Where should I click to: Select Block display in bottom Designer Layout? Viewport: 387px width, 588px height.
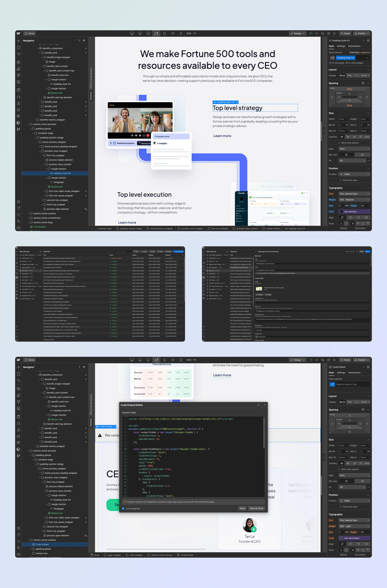342,402
